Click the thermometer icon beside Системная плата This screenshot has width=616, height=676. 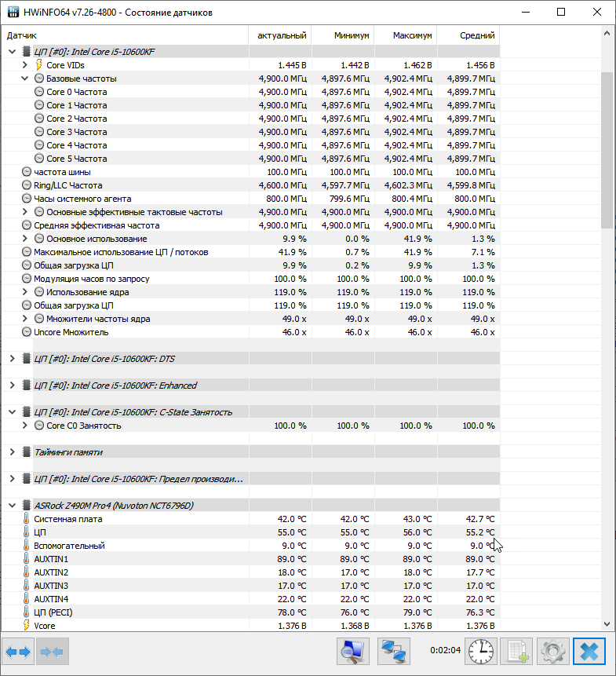(26, 519)
